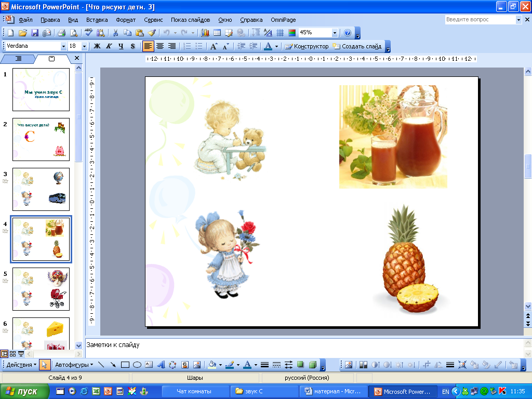
Task: Paste from clipboard icon
Action: tap(139, 33)
